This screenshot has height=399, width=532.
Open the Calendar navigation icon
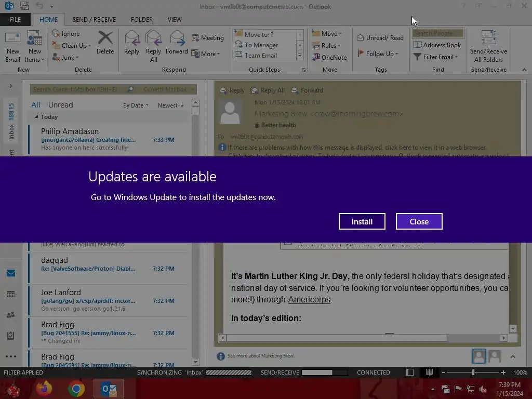[11, 294]
